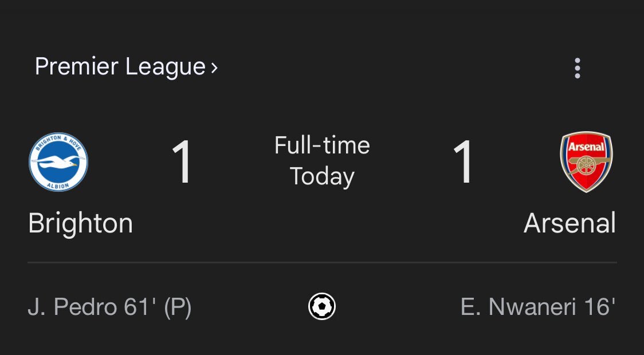Expand the chevron beside Premier League
This screenshot has height=355, width=644.
pyautogui.click(x=214, y=68)
